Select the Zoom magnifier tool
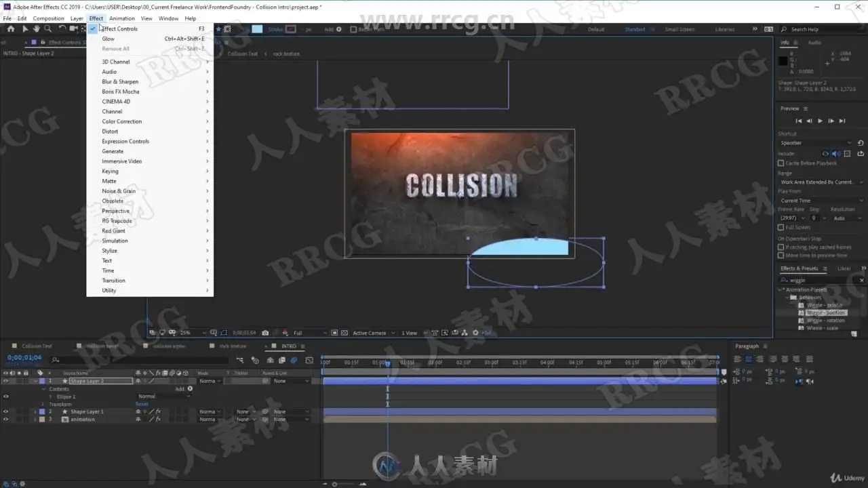This screenshot has width=868, height=488. [x=47, y=29]
